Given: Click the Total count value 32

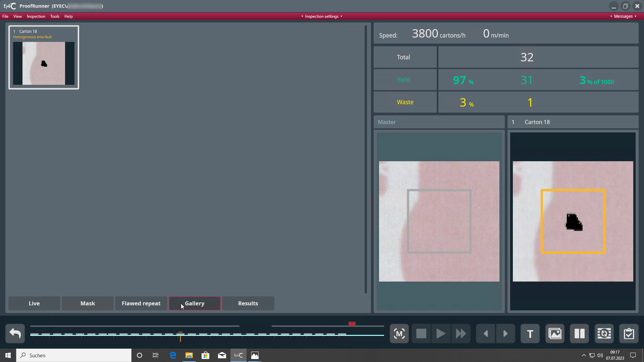Looking at the screenshot, I should click(527, 57).
